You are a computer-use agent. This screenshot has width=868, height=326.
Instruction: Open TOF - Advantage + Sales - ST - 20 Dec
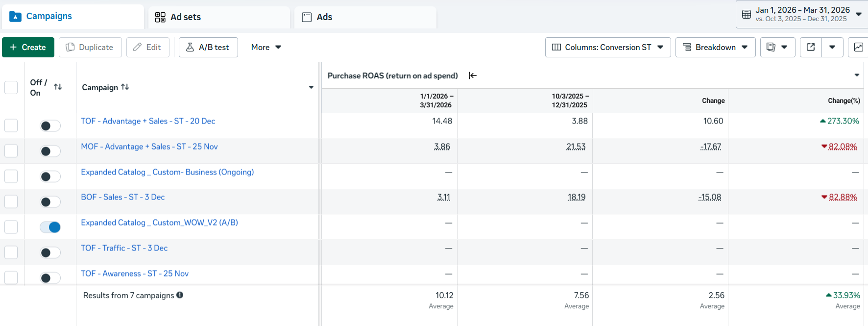tap(148, 121)
